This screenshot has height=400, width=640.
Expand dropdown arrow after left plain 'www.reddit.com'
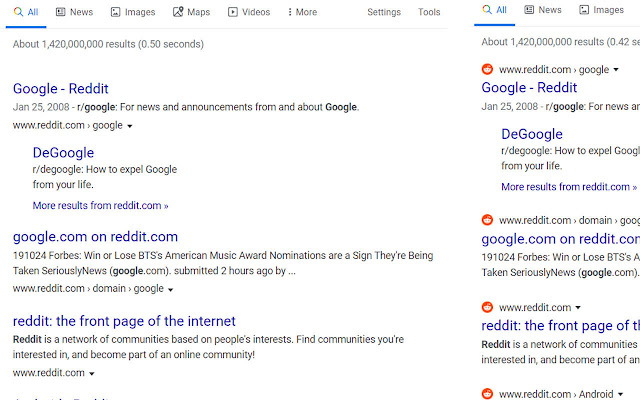click(92, 373)
